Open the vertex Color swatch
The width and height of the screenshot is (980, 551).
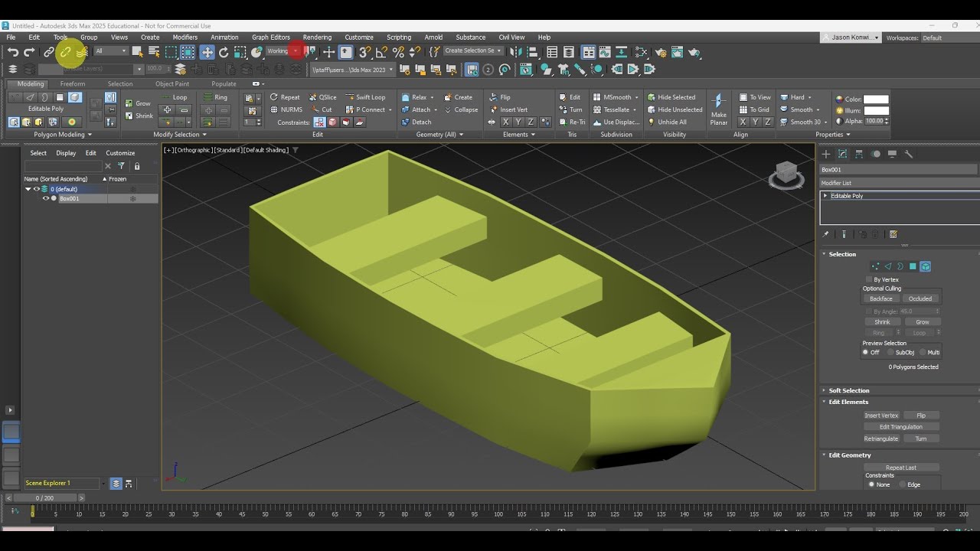[876, 99]
